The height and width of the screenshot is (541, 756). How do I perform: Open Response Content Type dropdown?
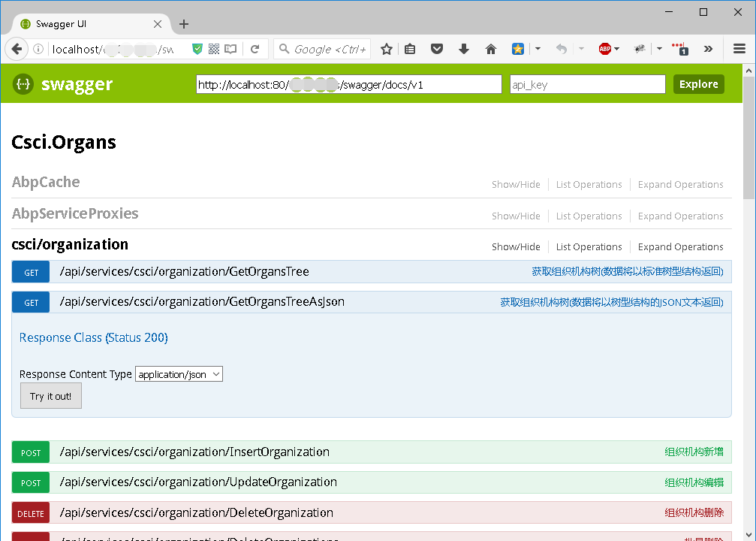[x=179, y=374]
